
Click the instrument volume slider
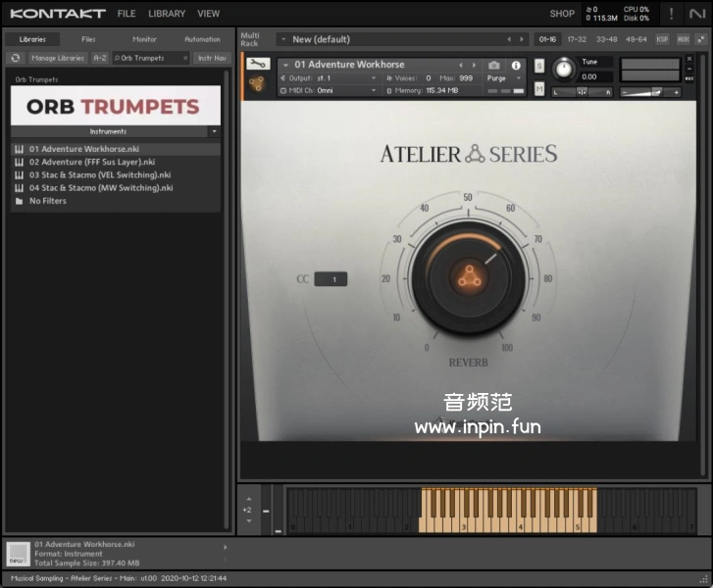pyautogui.click(x=650, y=92)
